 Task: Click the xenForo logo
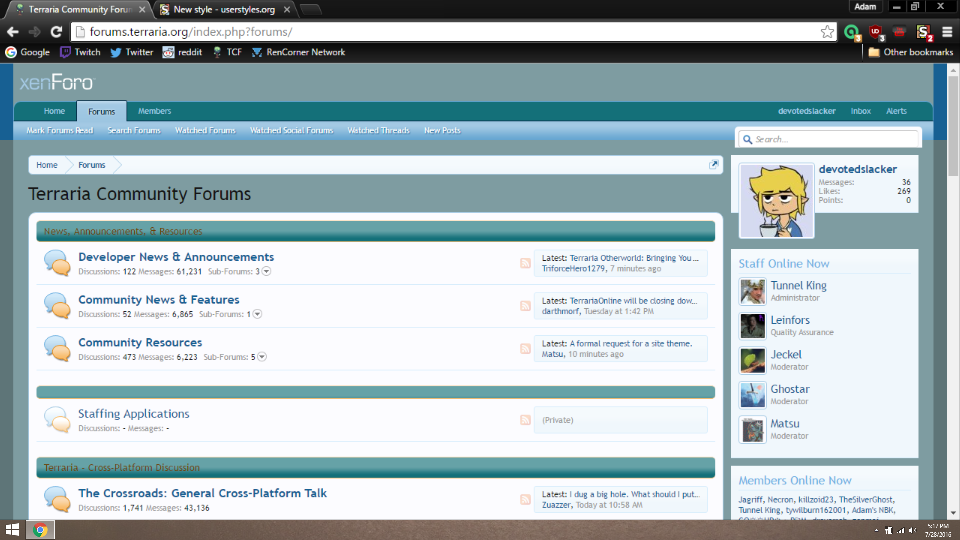click(x=57, y=82)
